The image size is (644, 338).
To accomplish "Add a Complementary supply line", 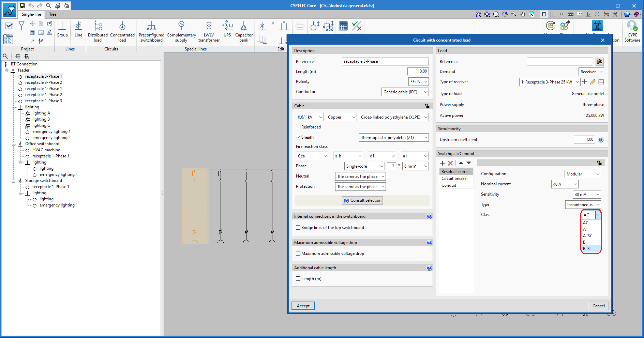I will [181, 31].
